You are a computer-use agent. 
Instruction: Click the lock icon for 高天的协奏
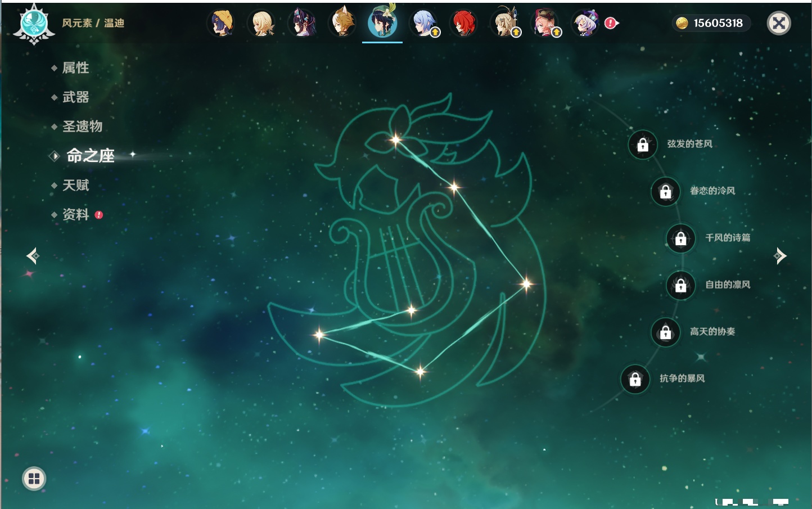click(x=666, y=332)
